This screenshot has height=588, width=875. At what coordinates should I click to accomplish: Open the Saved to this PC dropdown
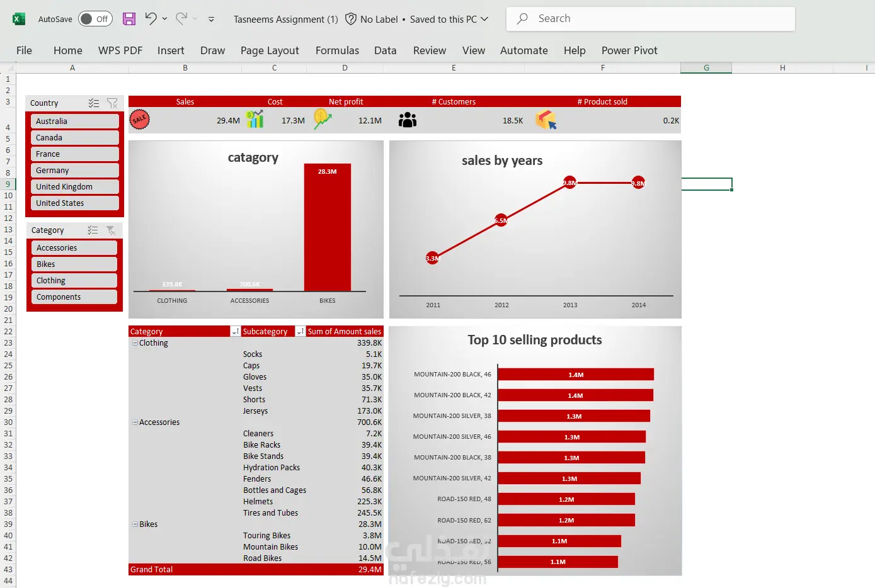[x=484, y=19]
